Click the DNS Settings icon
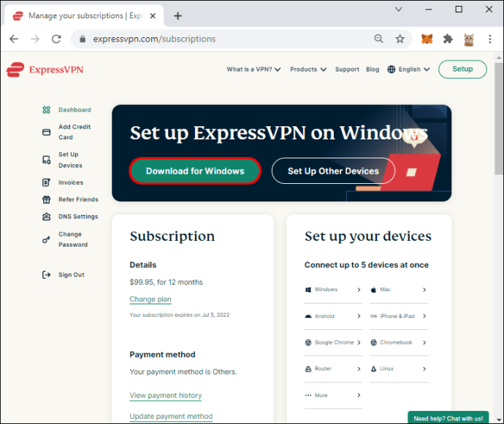504x424 pixels. pyautogui.click(x=46, y=217)
